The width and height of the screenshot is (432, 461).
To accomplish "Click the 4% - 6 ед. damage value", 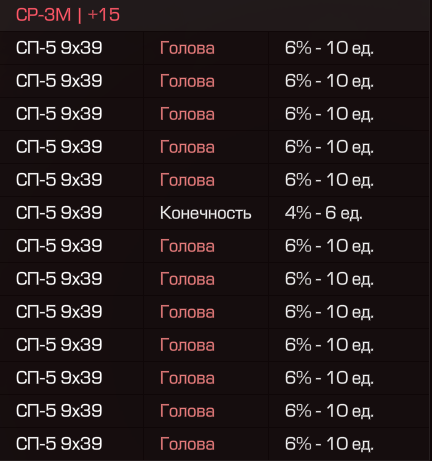I will 323,213.
